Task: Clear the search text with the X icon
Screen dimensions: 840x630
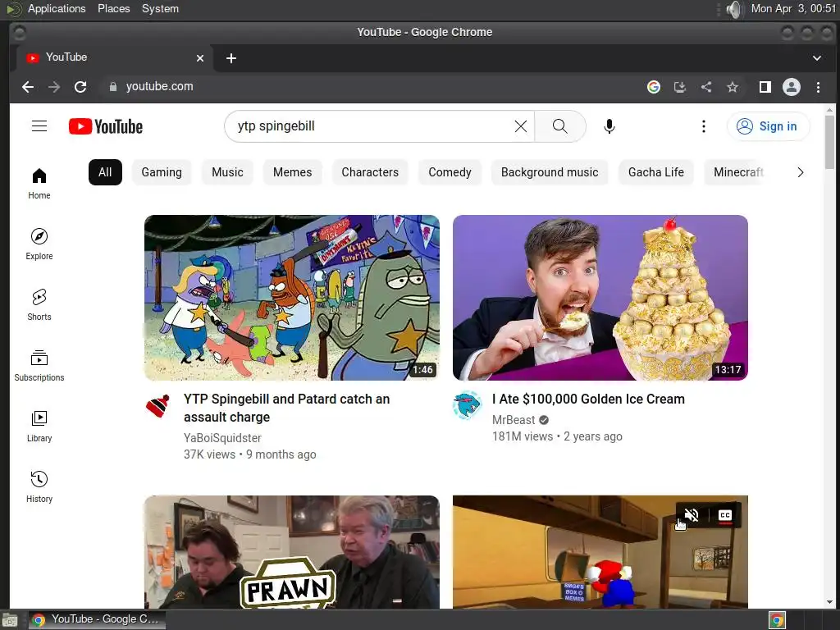Action: 521,126
